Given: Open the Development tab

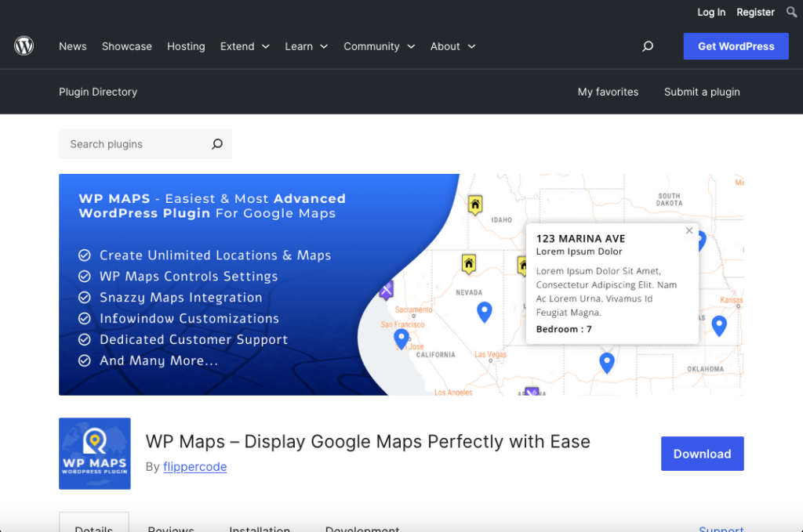Looking at the screenshot, I should 362,529.
